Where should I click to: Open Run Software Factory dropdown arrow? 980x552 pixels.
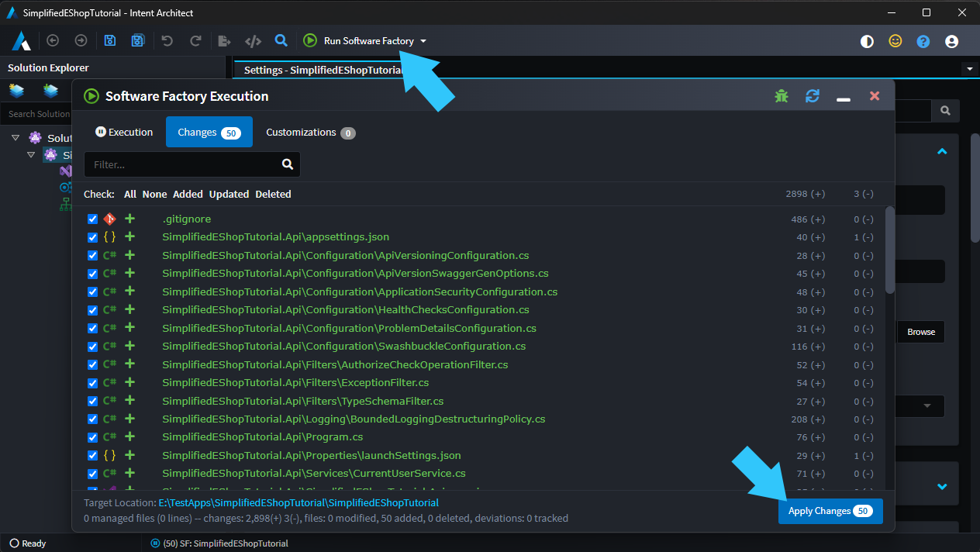tap(423, 41)
